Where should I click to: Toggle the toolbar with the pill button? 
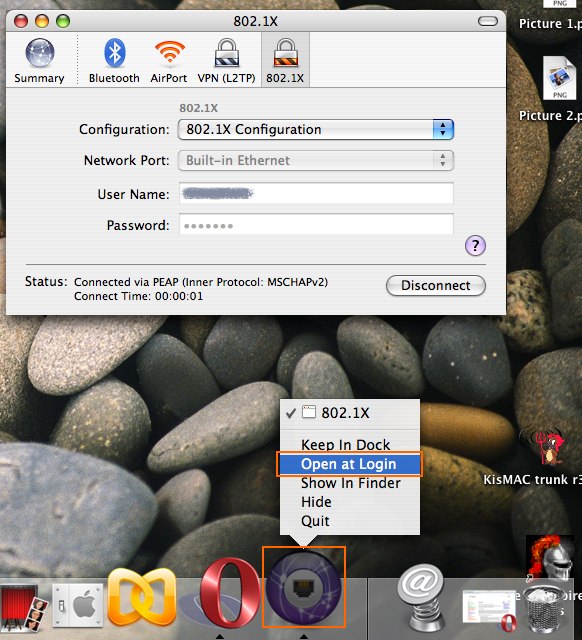pyautogui.click(x=488, y=21)
